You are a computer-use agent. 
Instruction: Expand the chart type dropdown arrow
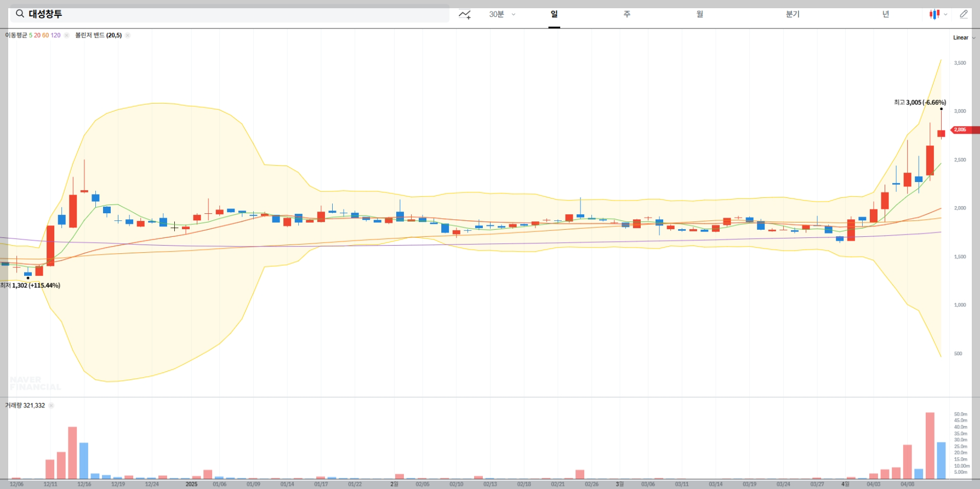[945, 15]
